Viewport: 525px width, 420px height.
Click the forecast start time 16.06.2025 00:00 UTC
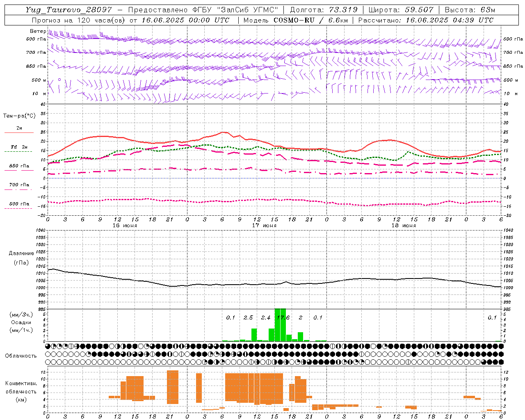pos(185,20)
